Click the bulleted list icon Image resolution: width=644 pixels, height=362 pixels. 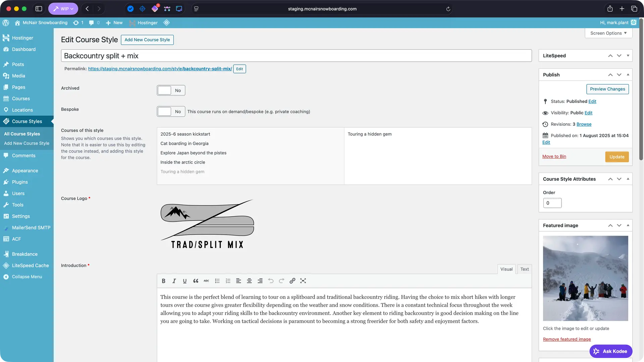point(217,281)
